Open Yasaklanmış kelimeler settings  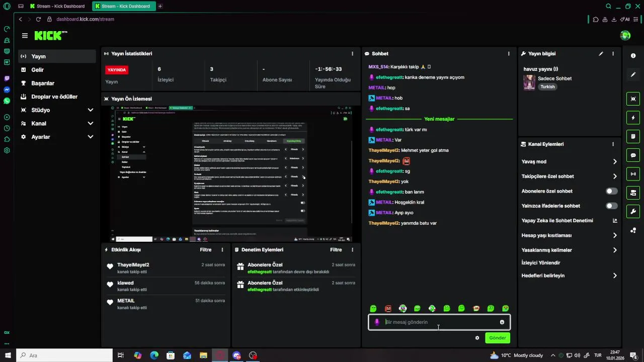569,250
